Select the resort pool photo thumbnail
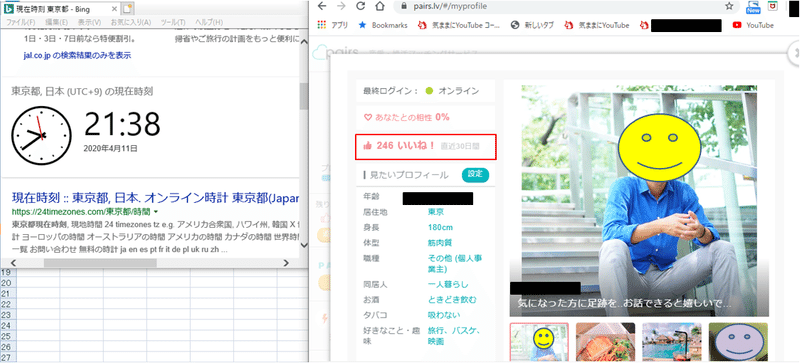Viewport: 800px width, 363px height. (x=671, y=341)
